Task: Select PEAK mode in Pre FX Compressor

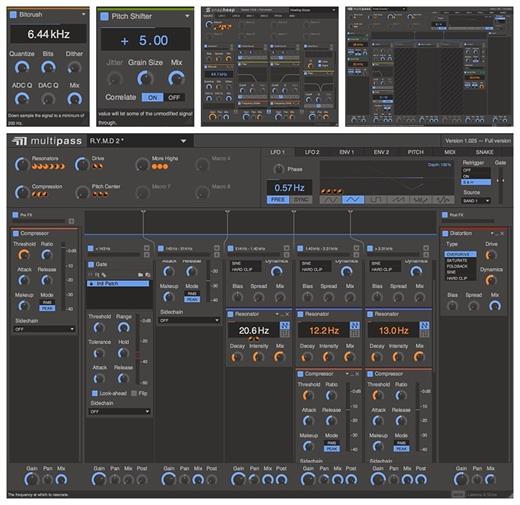Action: point(47,308)
